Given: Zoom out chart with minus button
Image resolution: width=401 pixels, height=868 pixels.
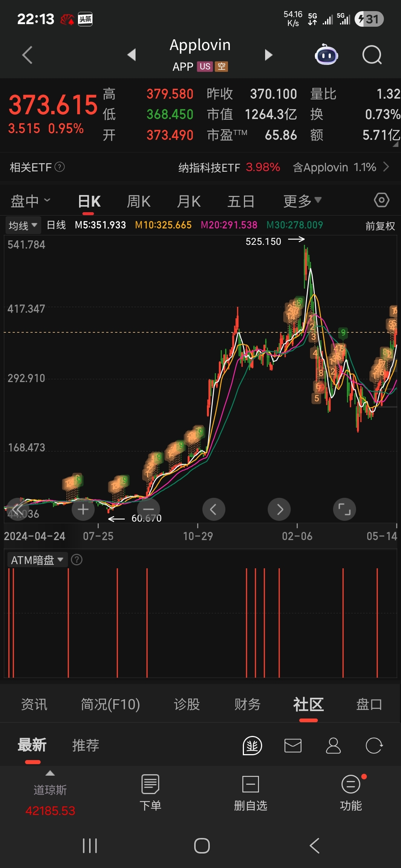Looking at the screenshot, I should [149, 509].
